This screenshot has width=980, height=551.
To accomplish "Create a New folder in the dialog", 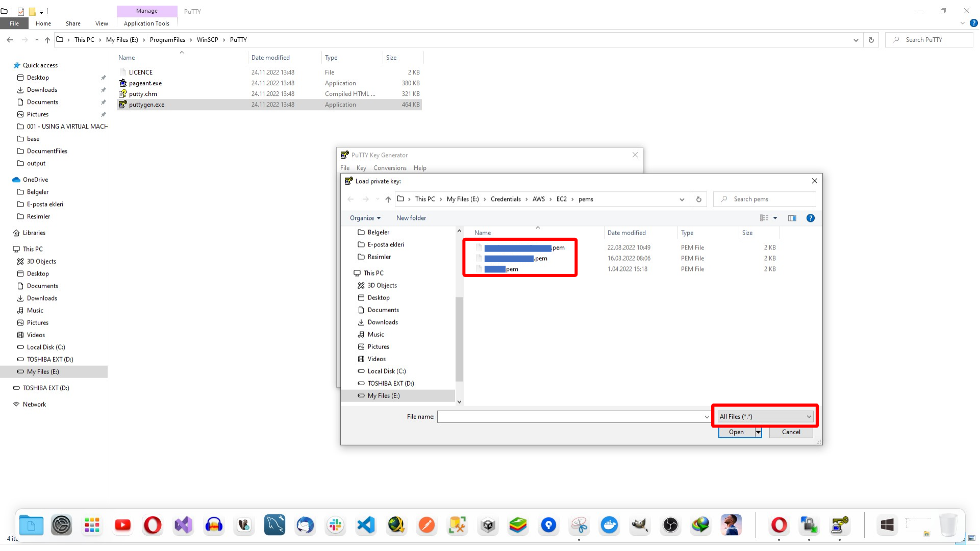I will pyautogui.click(x=411, y=218).
